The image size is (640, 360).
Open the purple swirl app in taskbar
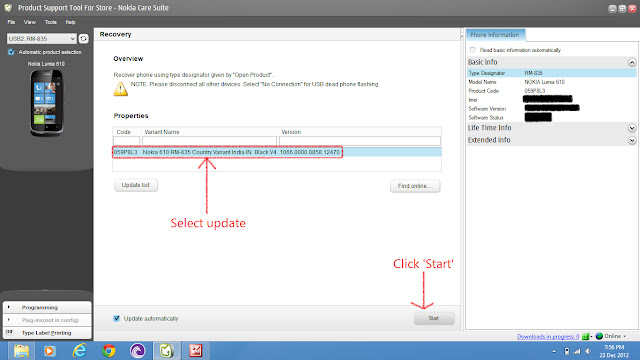click(138, 351)
